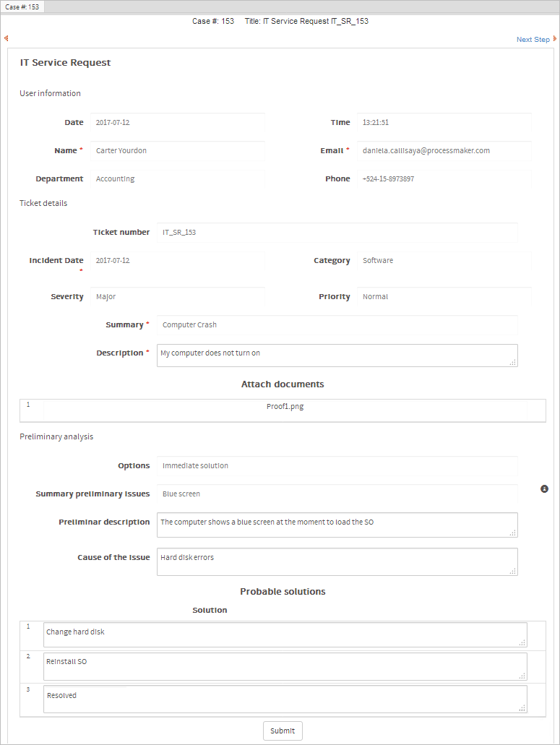The width and height of the screenshot is (560, 745).
Task: Click the Cause of the issue resize handle
Action: (512, 571)
